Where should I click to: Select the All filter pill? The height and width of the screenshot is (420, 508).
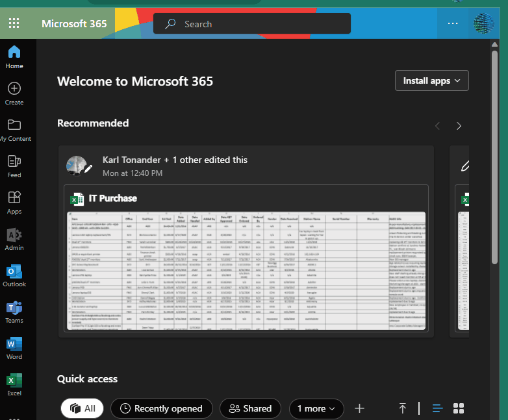pos(83,408)
